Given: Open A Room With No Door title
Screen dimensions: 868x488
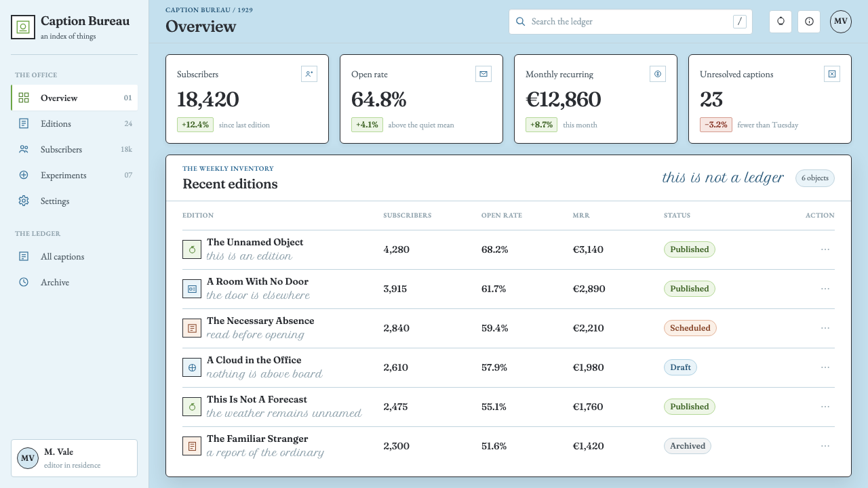Looking at the screenshot, I should point(258,282).
